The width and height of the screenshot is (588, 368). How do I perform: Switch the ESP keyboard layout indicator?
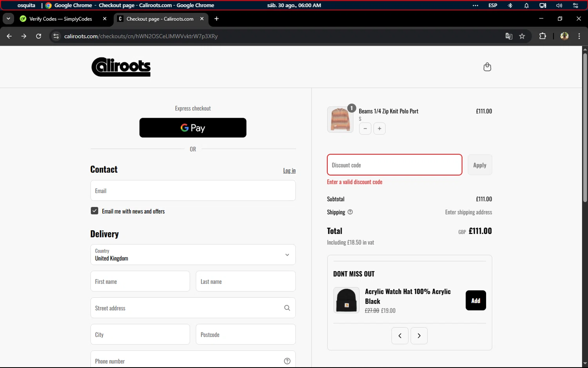493,5
